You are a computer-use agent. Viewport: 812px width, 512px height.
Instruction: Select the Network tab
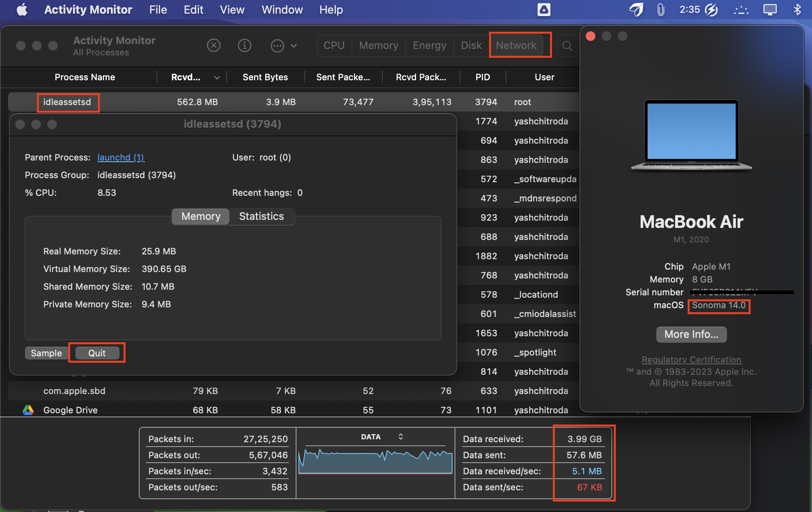(x=516, y=45)
